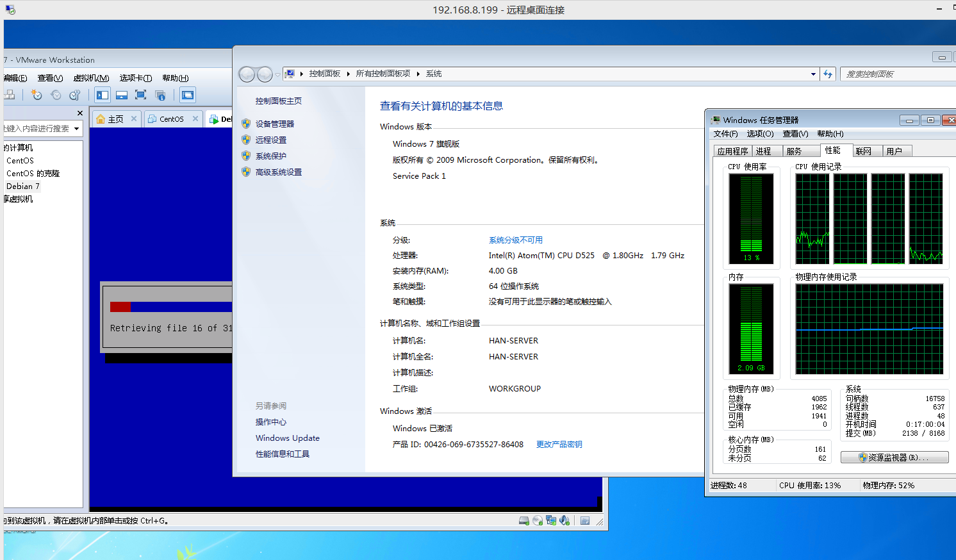This screenshot has width=956, height=560.
Task: Enter full screen mode in VMware toolbar
Action: click(141, 95)
